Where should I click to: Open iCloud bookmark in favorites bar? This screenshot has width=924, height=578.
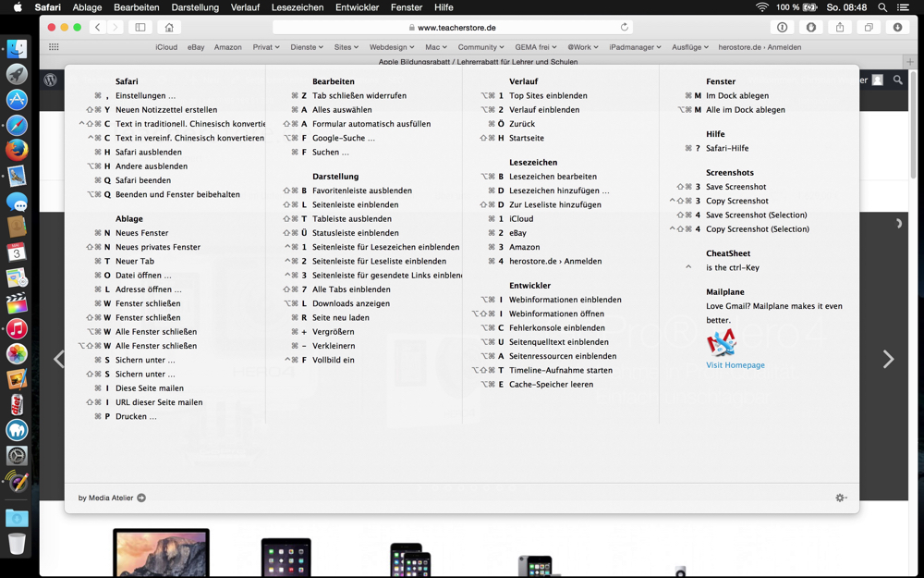(166, 47)
